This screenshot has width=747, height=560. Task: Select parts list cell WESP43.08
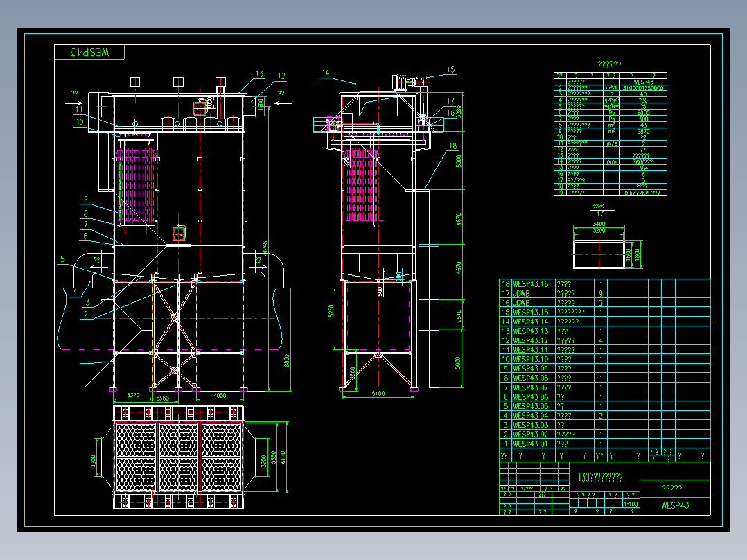pos(530,378)
